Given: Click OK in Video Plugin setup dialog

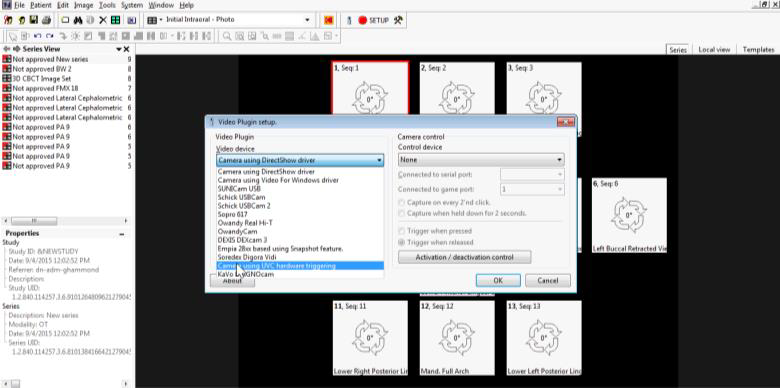Looking at the screenshot, I should click(498, 281).
